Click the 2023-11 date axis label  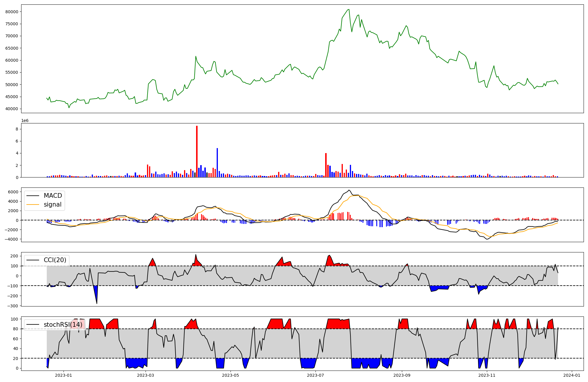487,375
